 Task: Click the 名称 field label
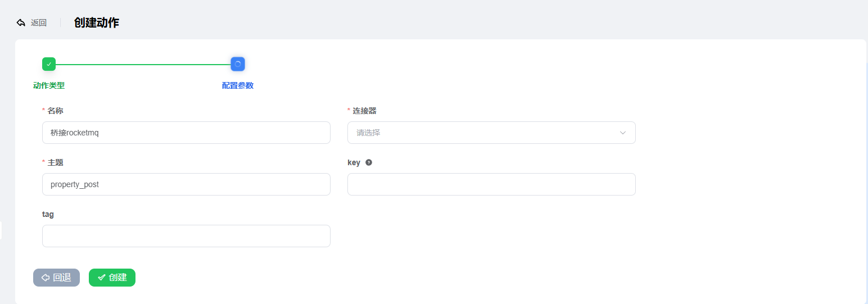coord(55,111)
